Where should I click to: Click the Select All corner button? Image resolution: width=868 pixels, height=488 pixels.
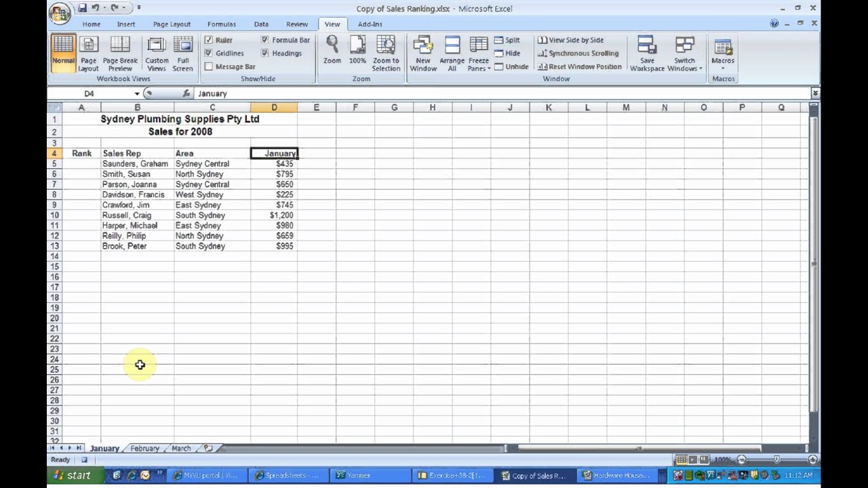[x=54, y=107]
